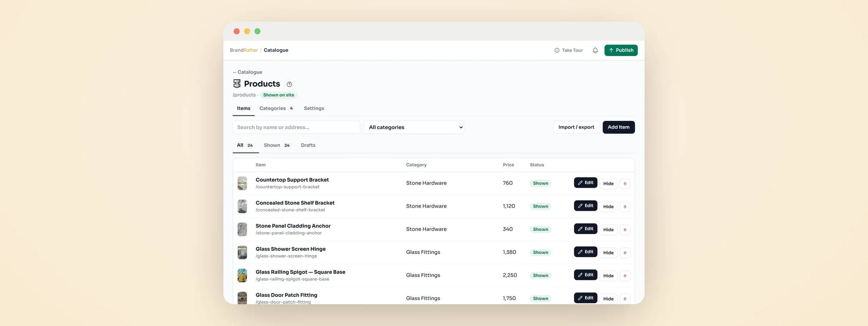Edit the Glass Door Patch Fitting item

click(586, 298)
